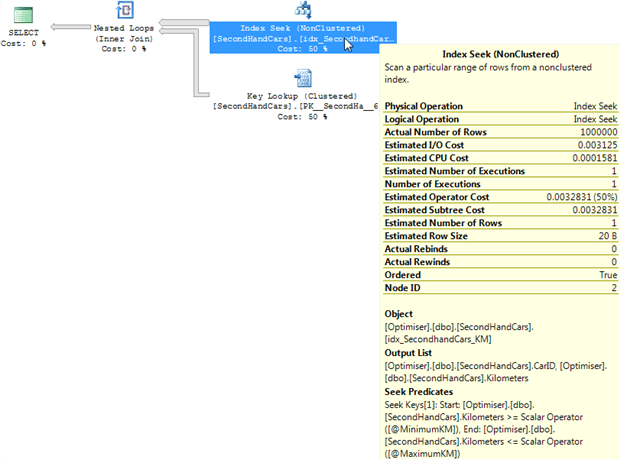Click Estimated Row Size value 20 B
The width and height of the screenshot is (620, 459).
pyautogui.click(x=608, y=236)
